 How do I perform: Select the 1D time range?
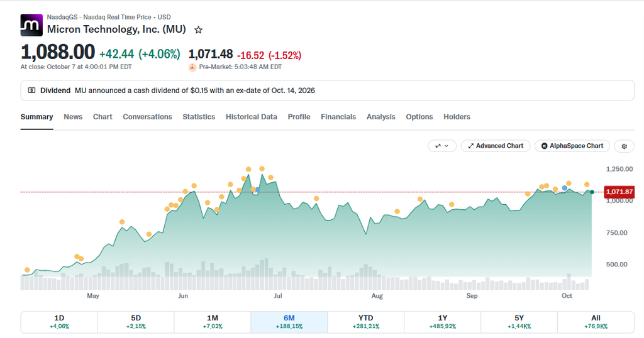(x=59, y=322)
